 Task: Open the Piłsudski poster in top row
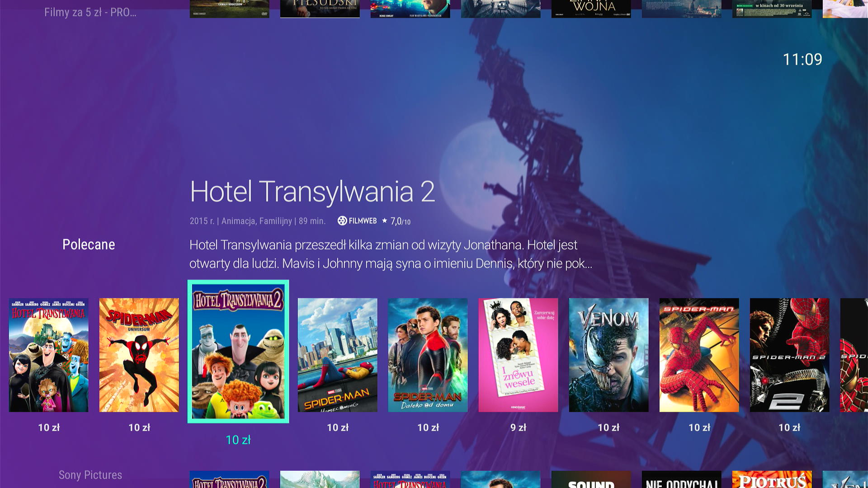[320, 9]
